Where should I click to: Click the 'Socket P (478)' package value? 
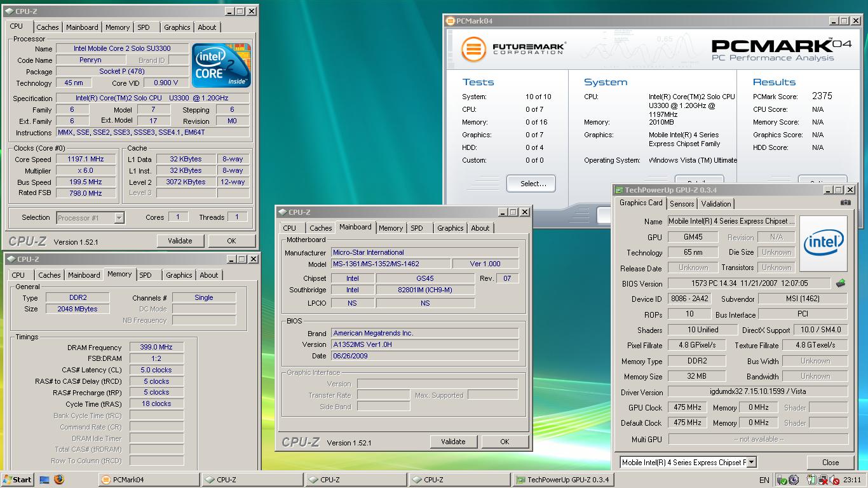tap(122, 71)
